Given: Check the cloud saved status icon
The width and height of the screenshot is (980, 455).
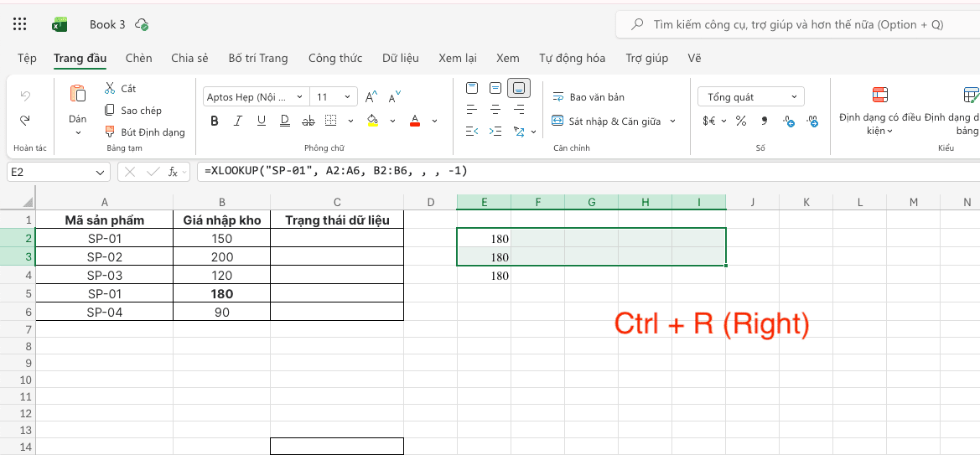Looking at the screenshot, I should 142,25.
